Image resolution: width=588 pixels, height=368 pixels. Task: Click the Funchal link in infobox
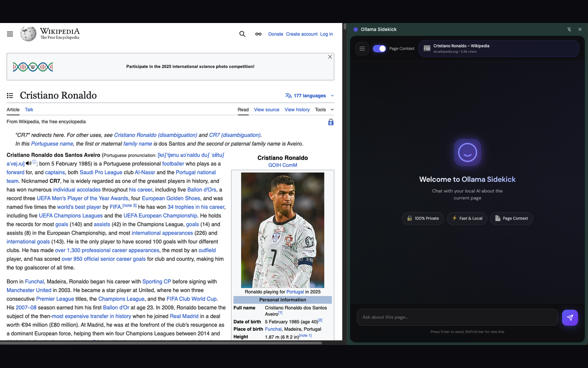[273, 329]
